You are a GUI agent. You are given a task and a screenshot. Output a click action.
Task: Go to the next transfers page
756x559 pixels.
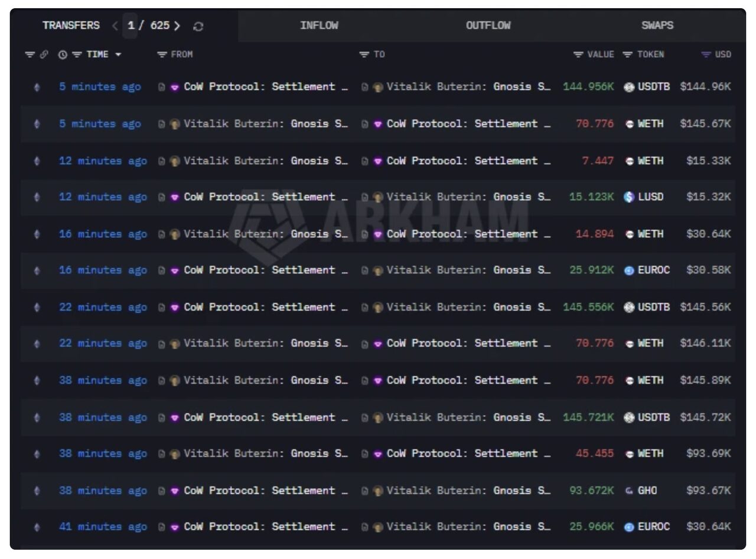[177, 26]
